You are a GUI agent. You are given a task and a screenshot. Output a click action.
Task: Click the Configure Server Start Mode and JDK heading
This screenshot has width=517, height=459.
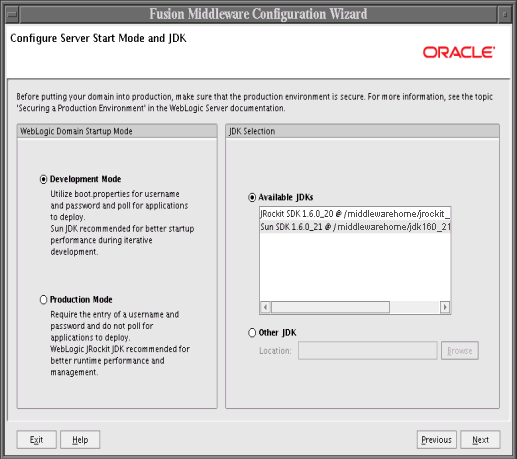pyautogui.click(x=98, y=38)
